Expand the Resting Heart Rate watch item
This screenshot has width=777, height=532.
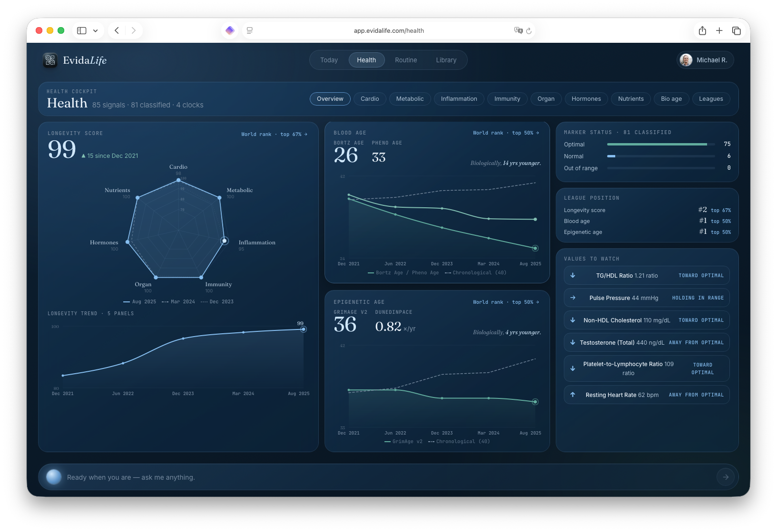coord(647,395)
